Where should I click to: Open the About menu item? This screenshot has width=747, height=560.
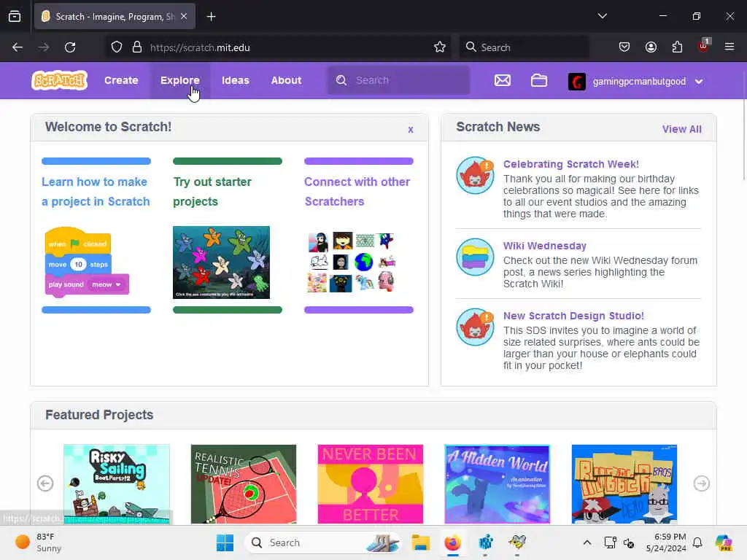pyautogui.click(x=286, y=80)
